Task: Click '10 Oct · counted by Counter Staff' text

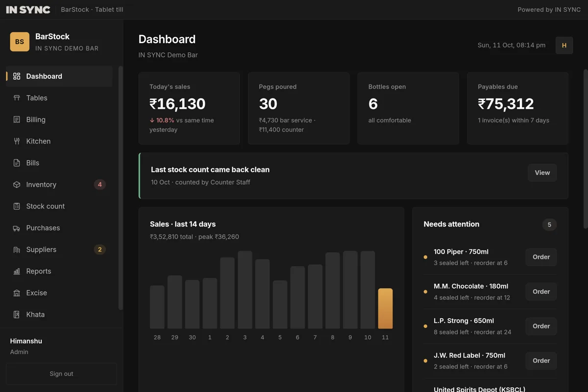Action: pyautogui.click(x=200, y=182)
